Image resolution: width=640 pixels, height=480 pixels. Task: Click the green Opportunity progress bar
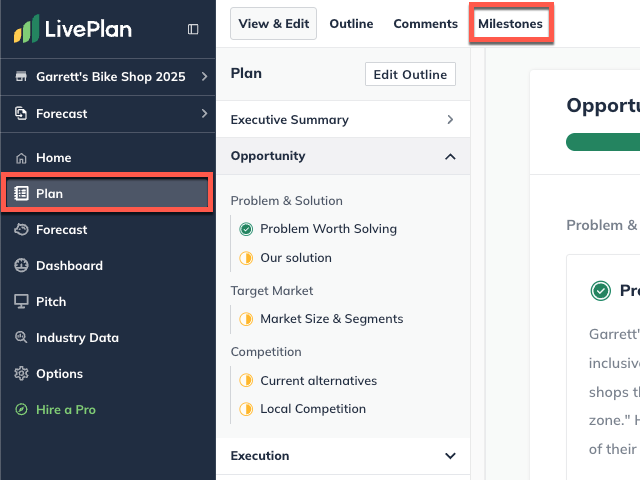click(x=603, y=142)
